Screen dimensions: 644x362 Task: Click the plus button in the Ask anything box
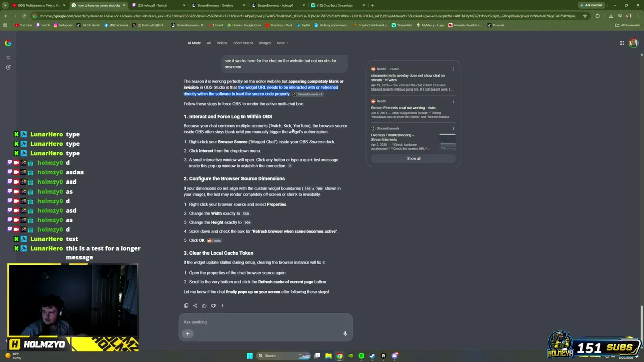tap(188, 333)
